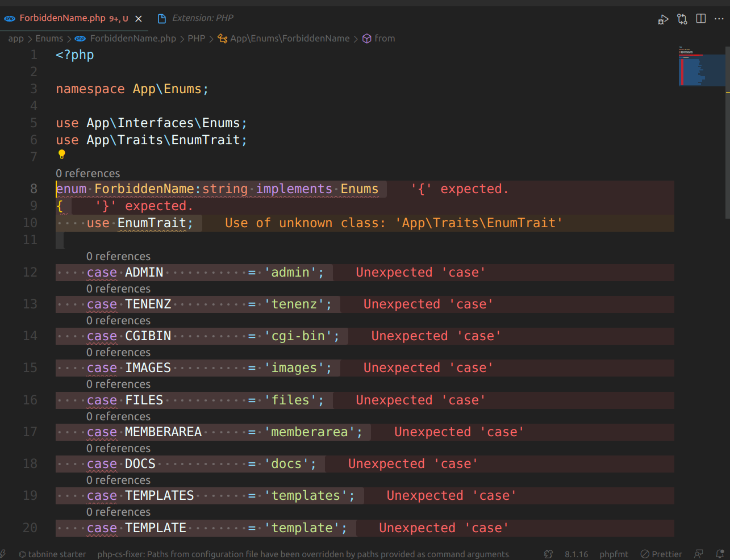Click the minimap viewport slider
730x560 pixels.
(703, 70)
